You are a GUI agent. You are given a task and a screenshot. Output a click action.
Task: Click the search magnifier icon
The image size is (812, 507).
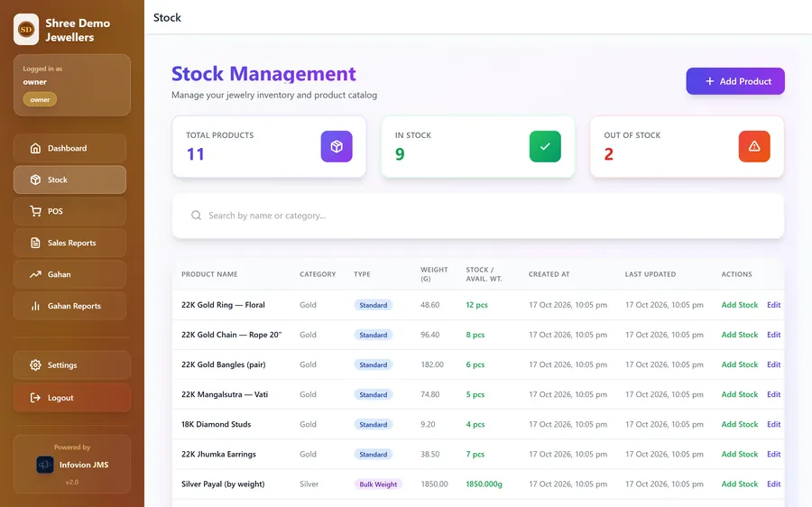pos(196,216)
